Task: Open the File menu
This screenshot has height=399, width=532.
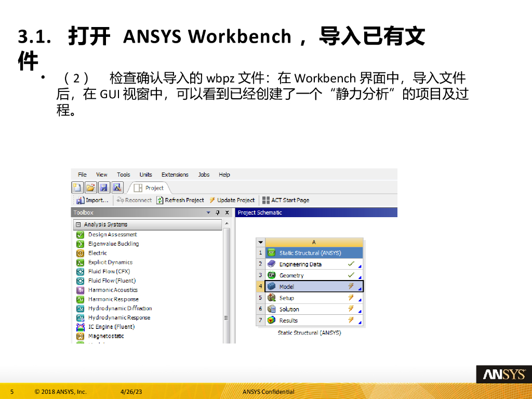Action: 82,175
